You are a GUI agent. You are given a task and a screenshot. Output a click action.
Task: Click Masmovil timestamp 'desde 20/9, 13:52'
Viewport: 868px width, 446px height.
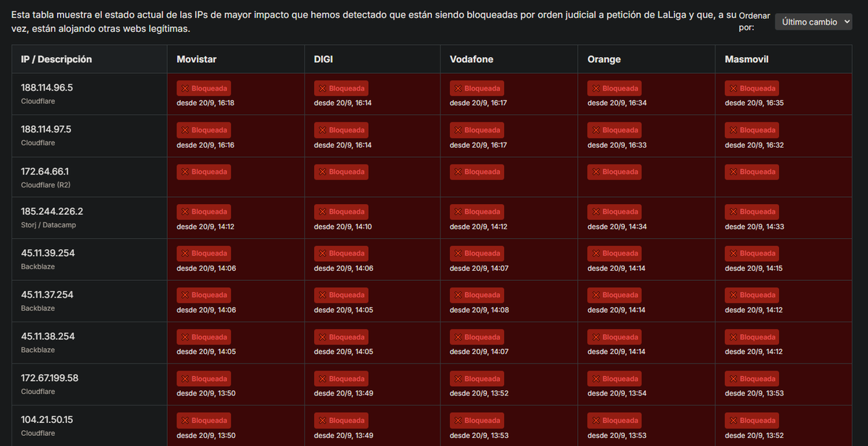tap(754, 435)
